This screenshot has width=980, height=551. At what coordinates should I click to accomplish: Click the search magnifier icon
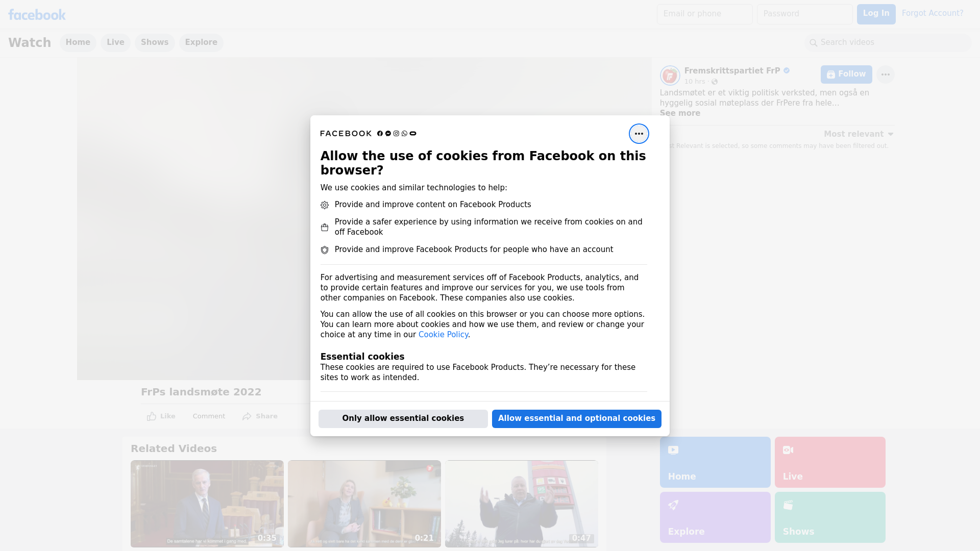point(813,43)
